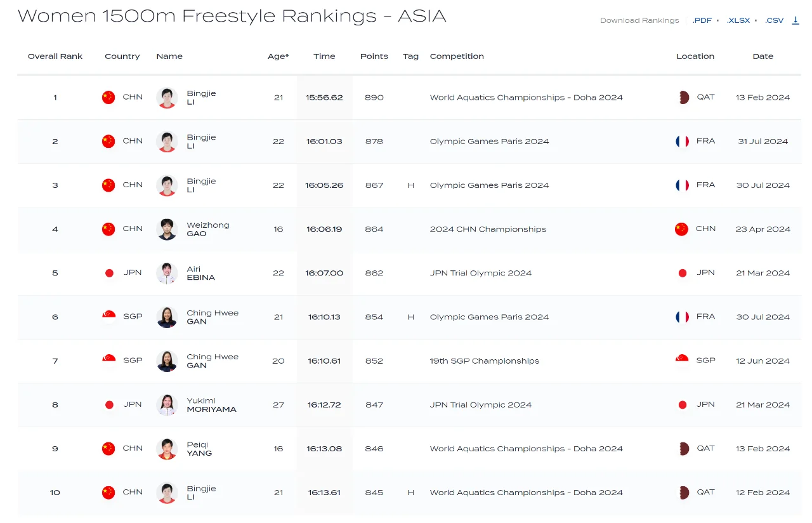Click the Points column header
The width and height of the screenshot is (812, 523).
tap(374, 56)
